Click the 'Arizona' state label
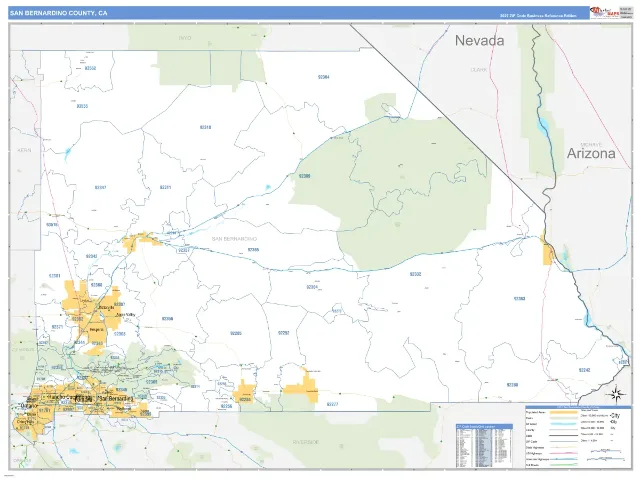The image size is (640, 480). tap(591, 153)
